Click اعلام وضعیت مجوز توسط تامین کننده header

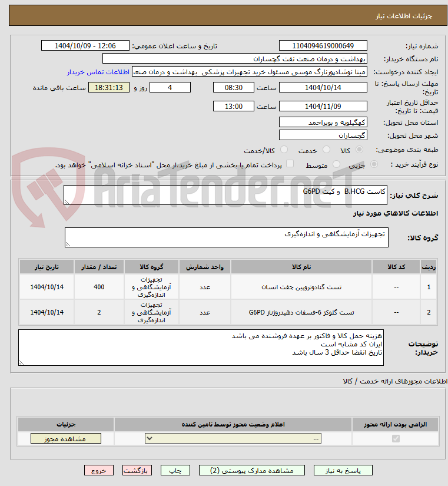233,424
